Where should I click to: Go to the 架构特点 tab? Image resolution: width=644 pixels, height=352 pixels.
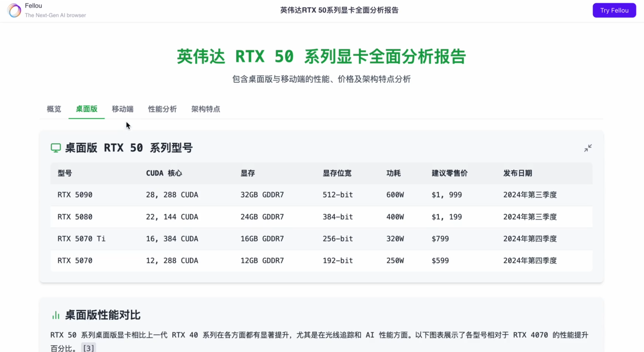pyautogui.click(x=206, y=109)
